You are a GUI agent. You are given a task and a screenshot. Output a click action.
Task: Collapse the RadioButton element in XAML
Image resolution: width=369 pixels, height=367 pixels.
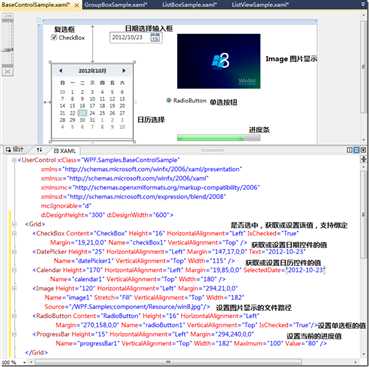coord(14,316)
